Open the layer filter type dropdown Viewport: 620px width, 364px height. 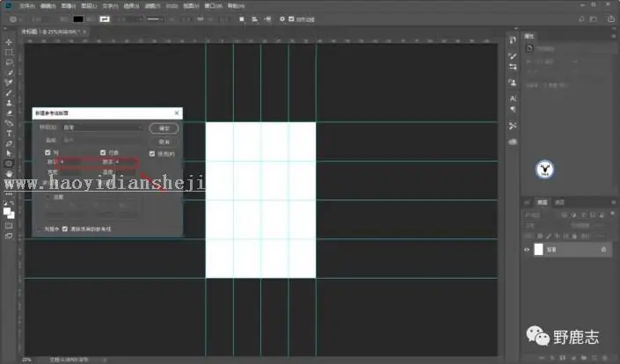(540, 215)
